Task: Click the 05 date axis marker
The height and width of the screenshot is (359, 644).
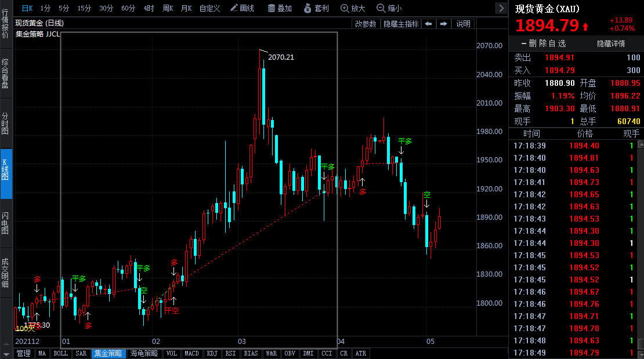Action: tap(430, 342)
